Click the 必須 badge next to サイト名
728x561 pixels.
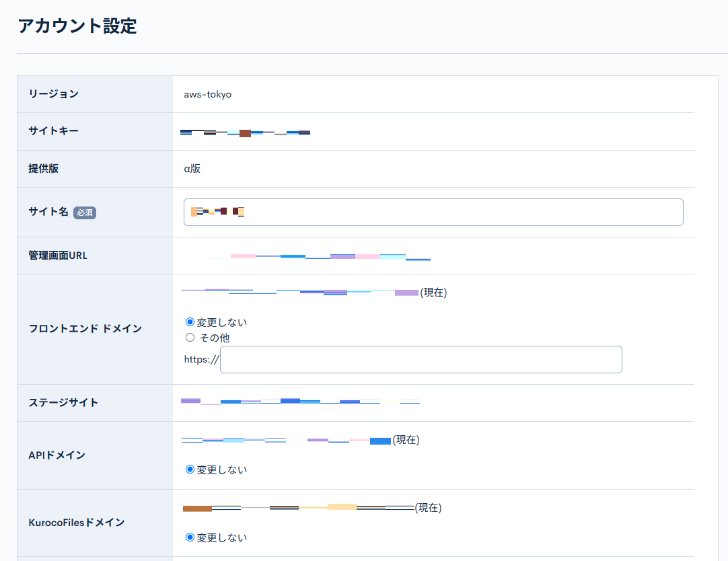point(84,212)
